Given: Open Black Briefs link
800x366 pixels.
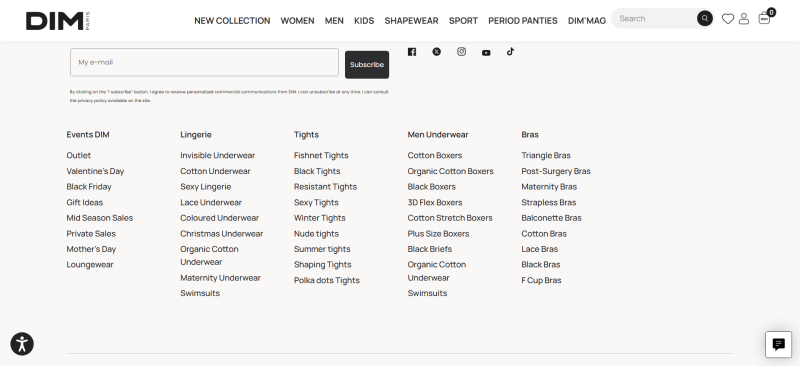Looking at the screenshot, I should point(430,249).
